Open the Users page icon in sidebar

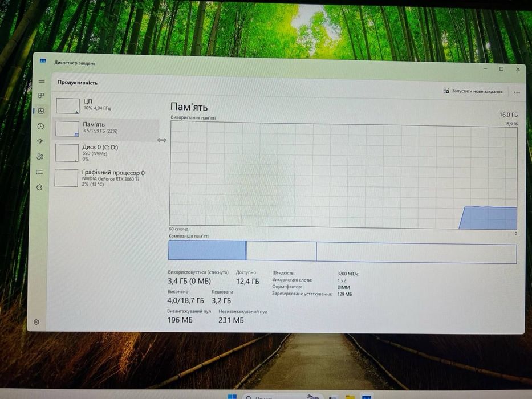(x=40, y=156)
